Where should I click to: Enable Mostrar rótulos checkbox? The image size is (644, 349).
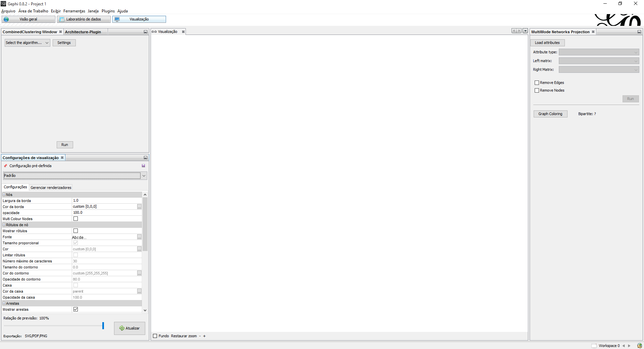click(x=75, y=231)
